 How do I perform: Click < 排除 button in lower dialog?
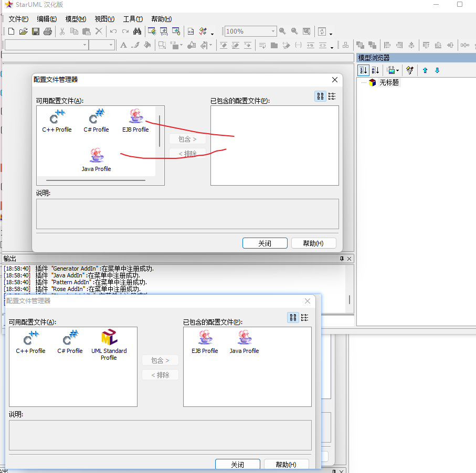click(x=160, y=375)
